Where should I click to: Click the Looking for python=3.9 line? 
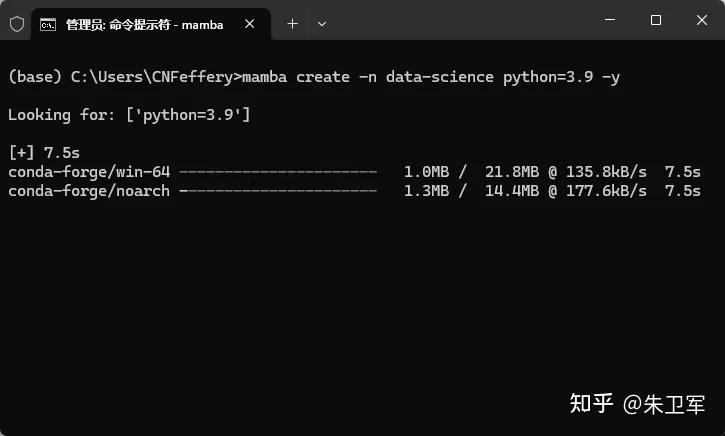[129, 115]
